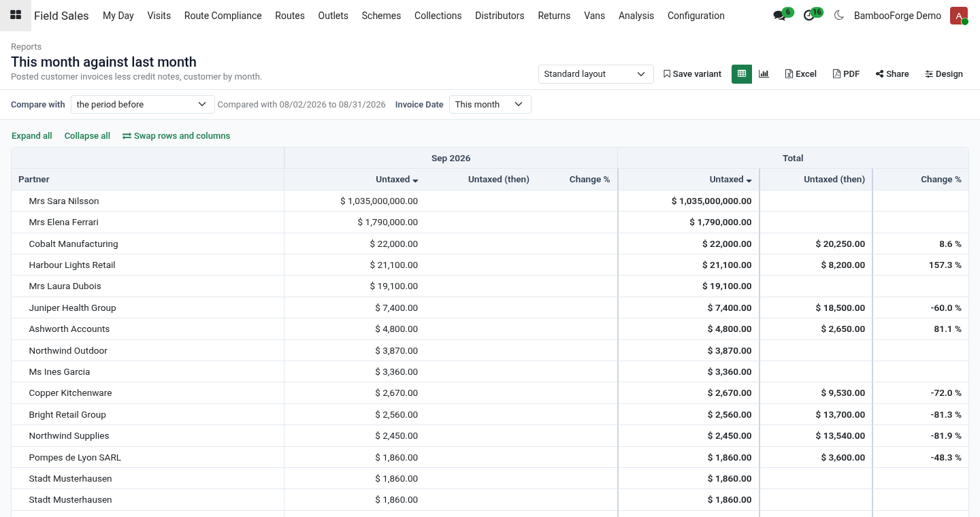Open the apps grid menu icon

(x=16, y=16)
